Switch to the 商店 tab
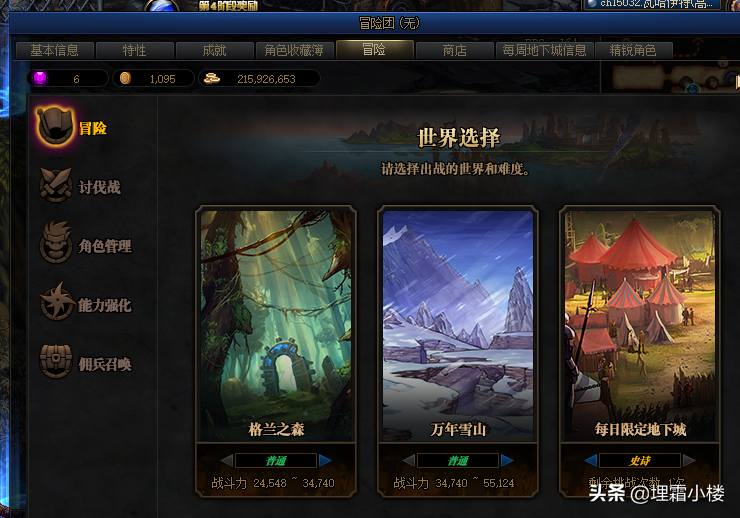The width and height of the screenshot is (740, 518). (455, 50)
